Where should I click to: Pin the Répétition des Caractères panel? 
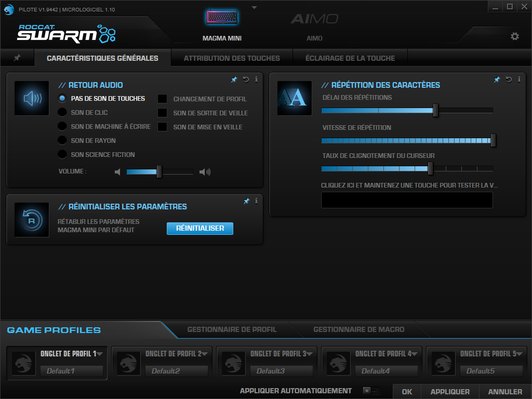pos(497,79)
